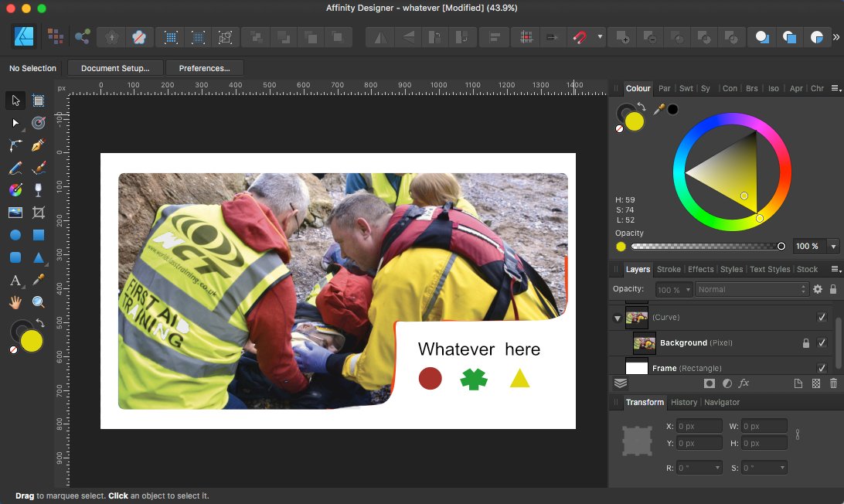
Task: Choose the Artistic Text tool
Action: click(x=14, y=280)
